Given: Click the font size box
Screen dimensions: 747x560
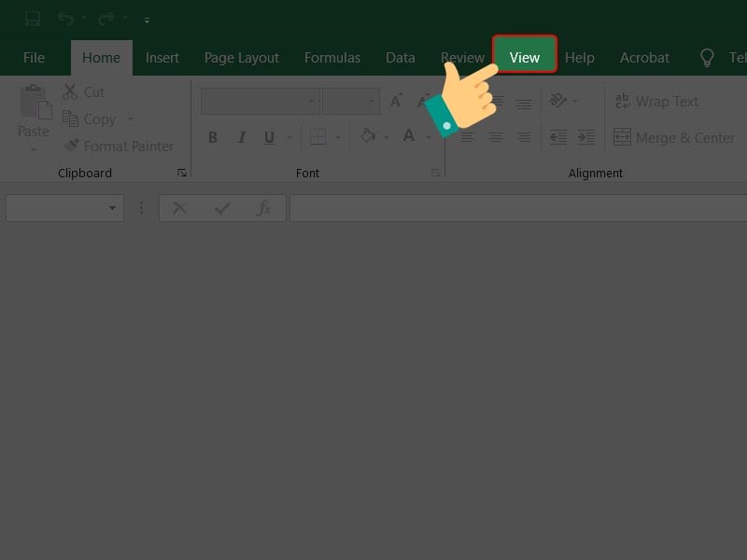Looking at the screenshot, I should pos(351,101).
